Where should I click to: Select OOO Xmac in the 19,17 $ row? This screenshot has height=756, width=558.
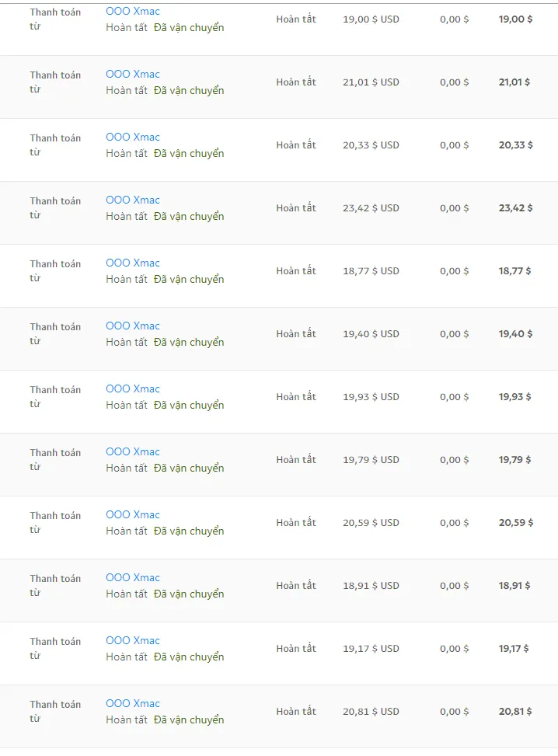pos(133,641)
